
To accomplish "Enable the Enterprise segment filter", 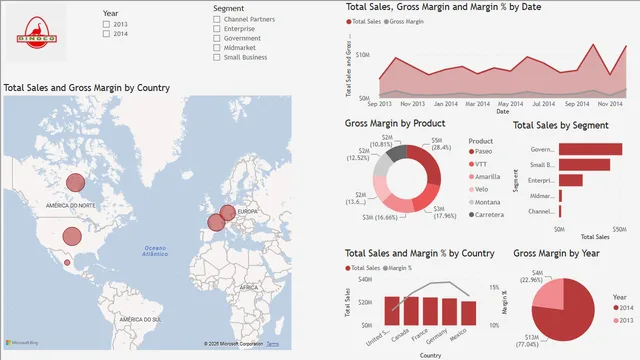I will [217, 29].
